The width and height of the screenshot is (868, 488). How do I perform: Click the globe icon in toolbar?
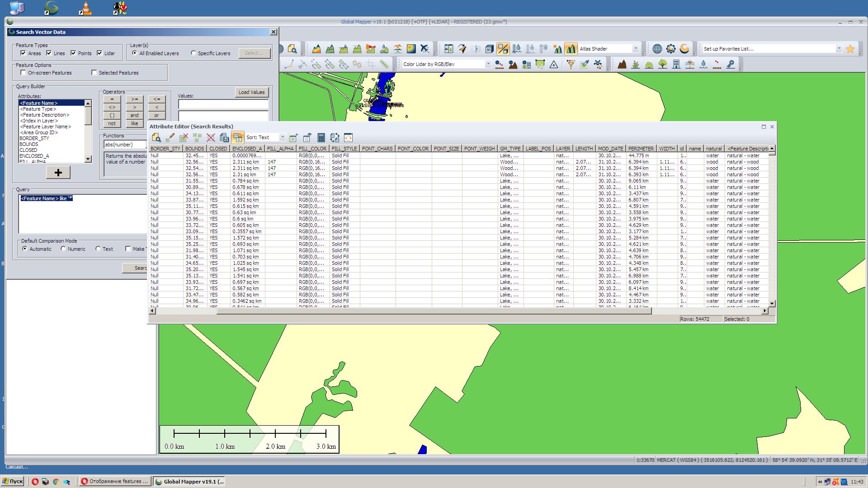click(x=657, y=49)
